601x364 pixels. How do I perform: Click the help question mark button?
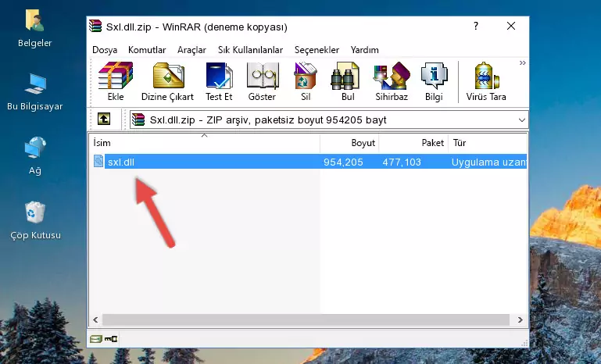476,26
